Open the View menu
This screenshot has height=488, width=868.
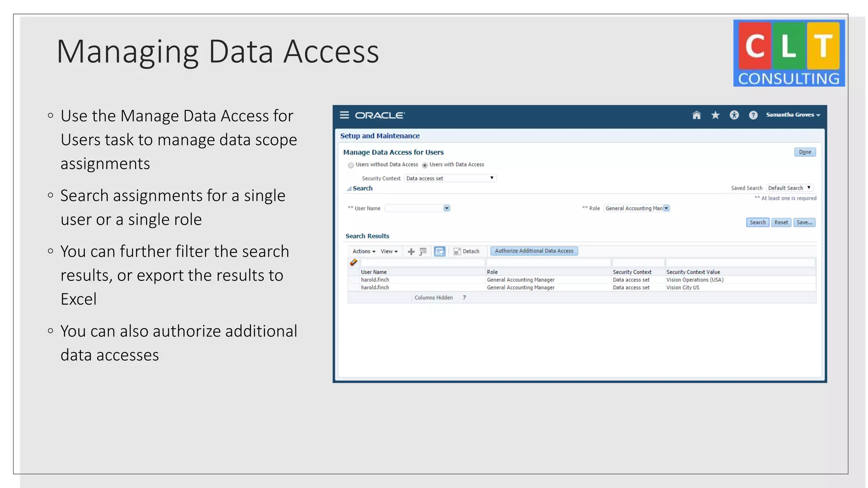[389, 252]
